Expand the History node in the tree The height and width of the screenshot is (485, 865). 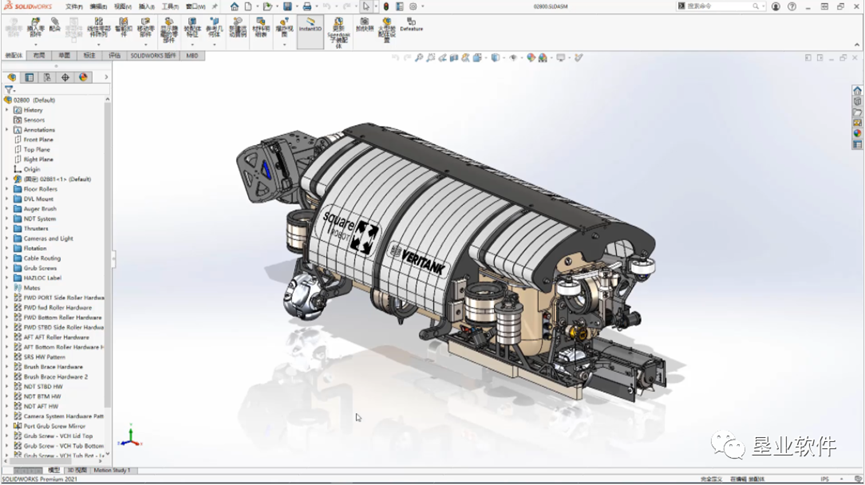[x=7, y=110]
